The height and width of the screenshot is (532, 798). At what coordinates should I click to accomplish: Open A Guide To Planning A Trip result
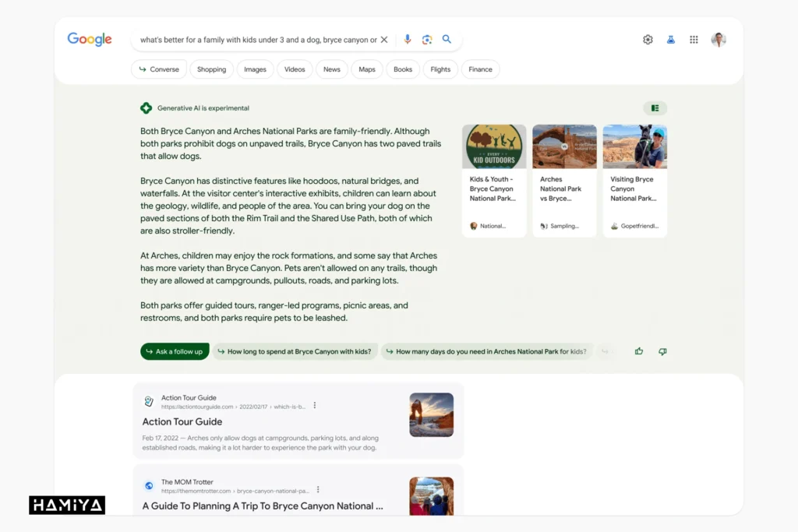[x=263, y=506]
